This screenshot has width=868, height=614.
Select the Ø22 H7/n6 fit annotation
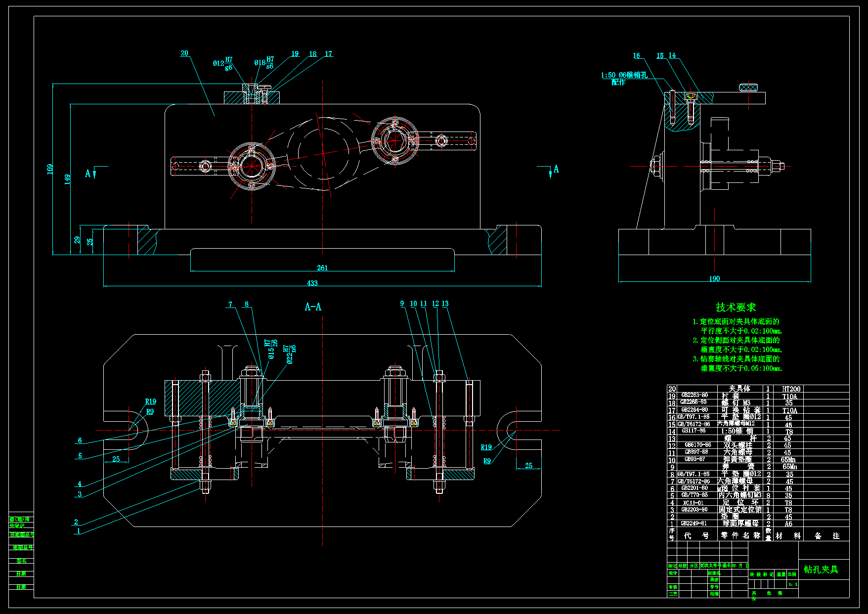pos(290,354)
